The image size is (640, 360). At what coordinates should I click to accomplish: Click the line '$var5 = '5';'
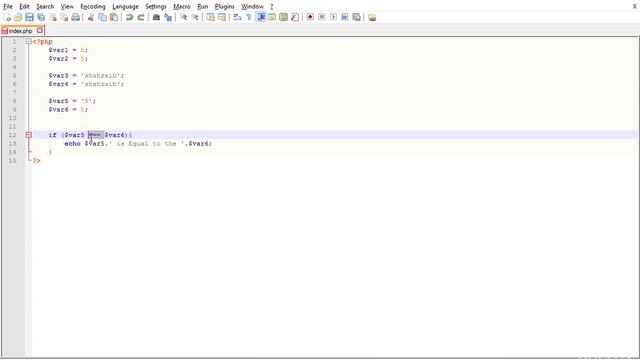pyautogui.click(x=72, y=101)
